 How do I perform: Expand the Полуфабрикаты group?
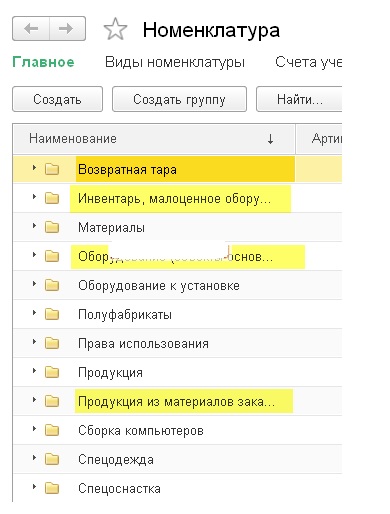point(34,312)
